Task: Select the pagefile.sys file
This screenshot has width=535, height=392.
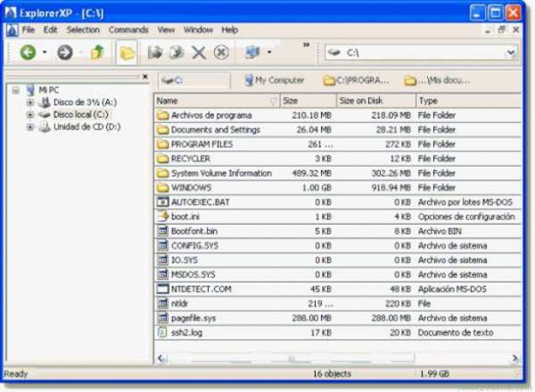Action: point(194,319)
